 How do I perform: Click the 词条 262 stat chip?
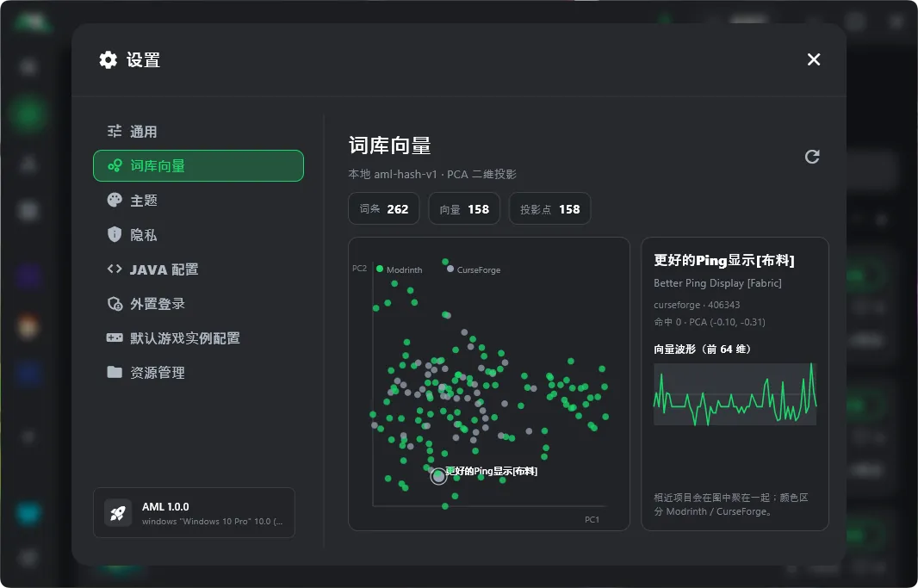[x=384, y=209]
